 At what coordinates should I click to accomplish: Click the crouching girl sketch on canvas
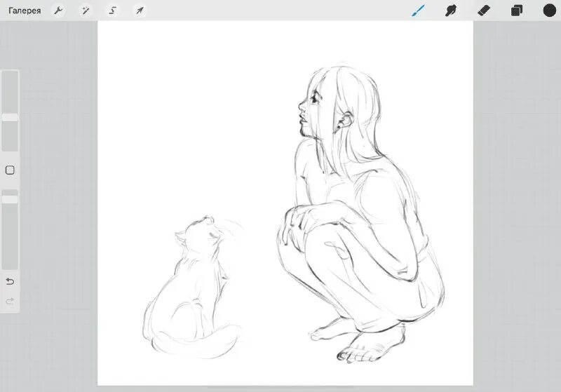pyautogui.click(x=361, y=215)
